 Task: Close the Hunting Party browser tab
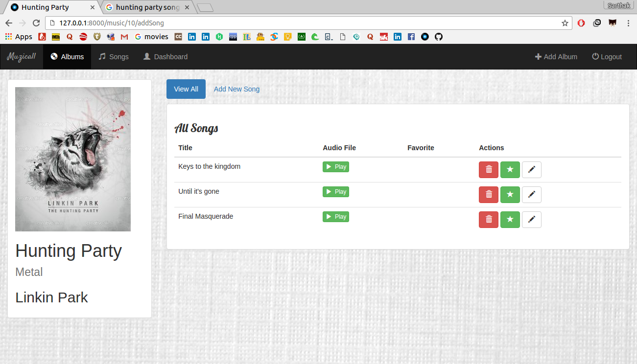[x=92, y=7]
